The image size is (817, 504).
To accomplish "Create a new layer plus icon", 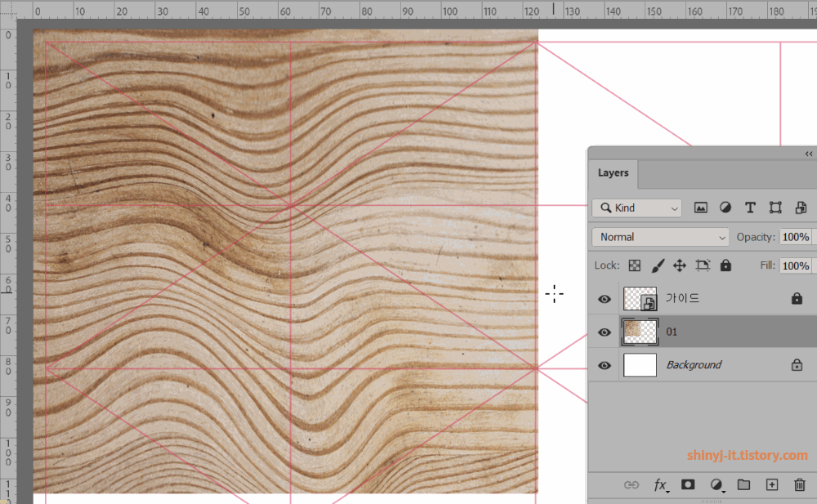I will (772, 484).
